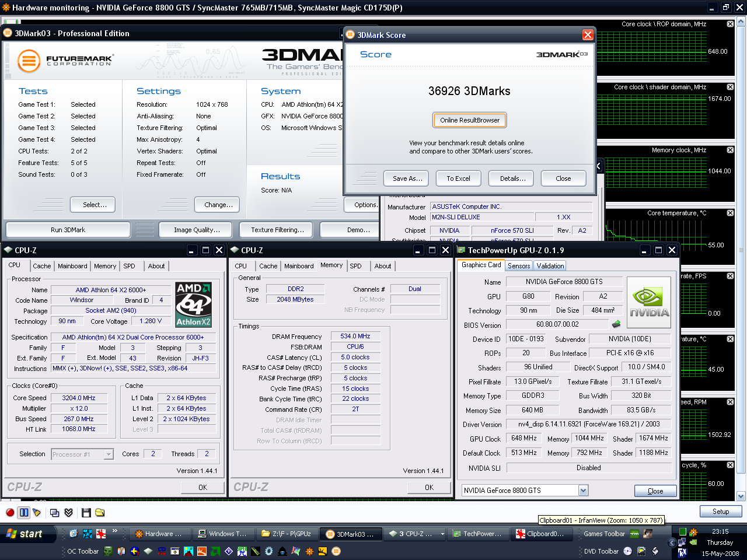Viewport: 747px width, 560px height.
Task: Open About tab in CPU-Z window showing Memory timings
Action: coord(383,266)
